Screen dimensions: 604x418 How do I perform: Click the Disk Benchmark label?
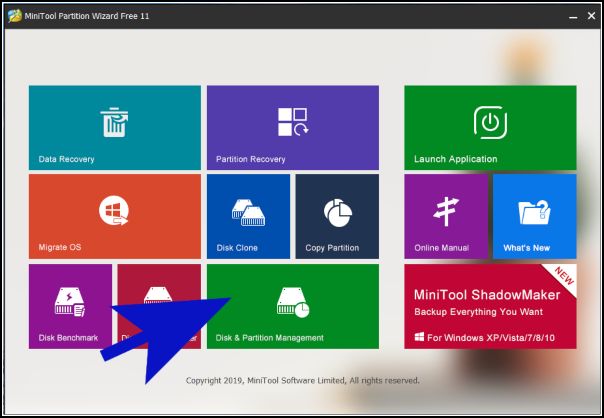click(x=68, y=338)
